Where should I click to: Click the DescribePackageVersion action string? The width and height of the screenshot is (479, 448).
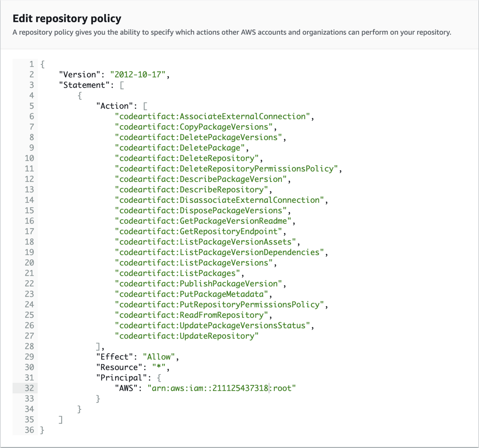coord(201,179)
